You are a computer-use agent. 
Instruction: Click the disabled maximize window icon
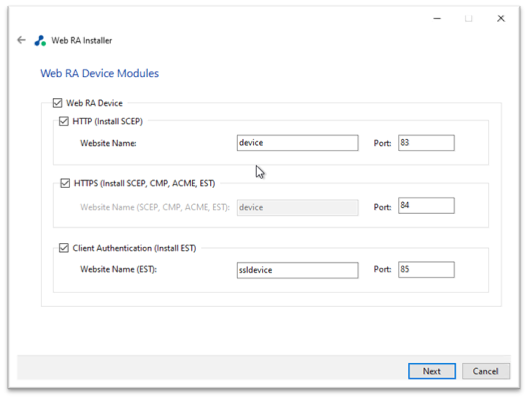click(468, 19)
